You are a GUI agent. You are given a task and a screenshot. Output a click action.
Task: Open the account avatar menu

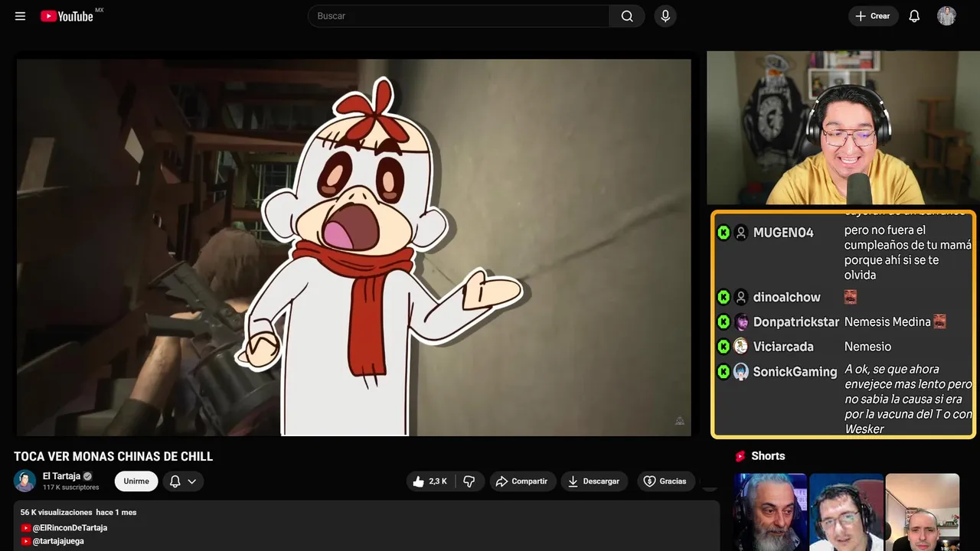click(946, 16)
